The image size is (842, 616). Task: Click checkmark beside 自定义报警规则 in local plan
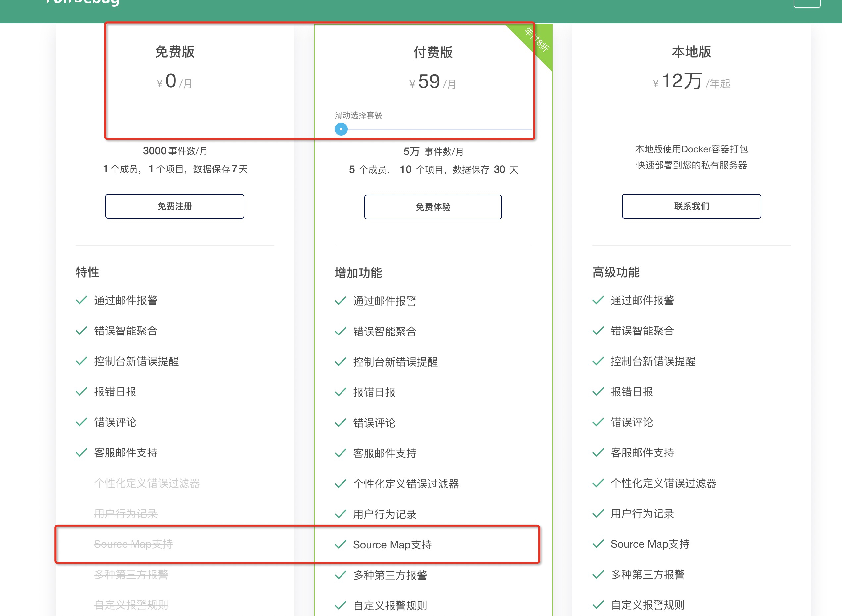598,604
